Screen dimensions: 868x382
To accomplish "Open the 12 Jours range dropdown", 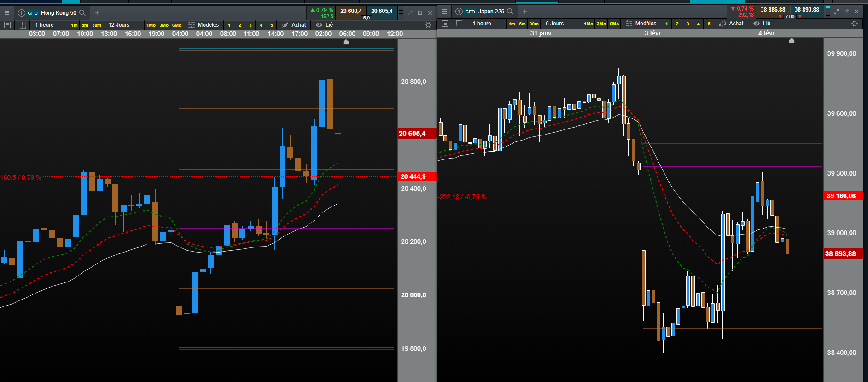I will click(119, 25).
